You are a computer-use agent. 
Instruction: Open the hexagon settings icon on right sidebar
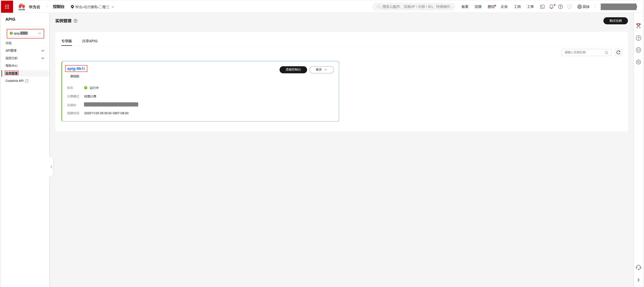click(x=638, y=62)
